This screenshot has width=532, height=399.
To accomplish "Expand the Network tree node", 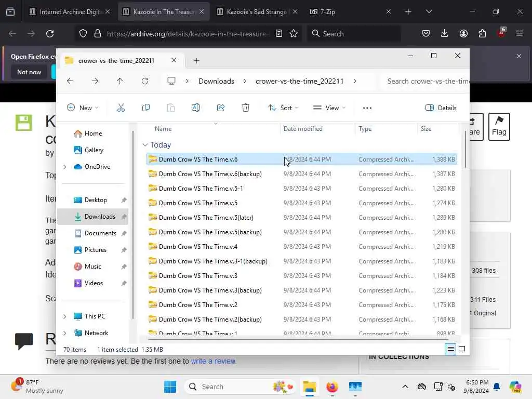I will point(65,333).
